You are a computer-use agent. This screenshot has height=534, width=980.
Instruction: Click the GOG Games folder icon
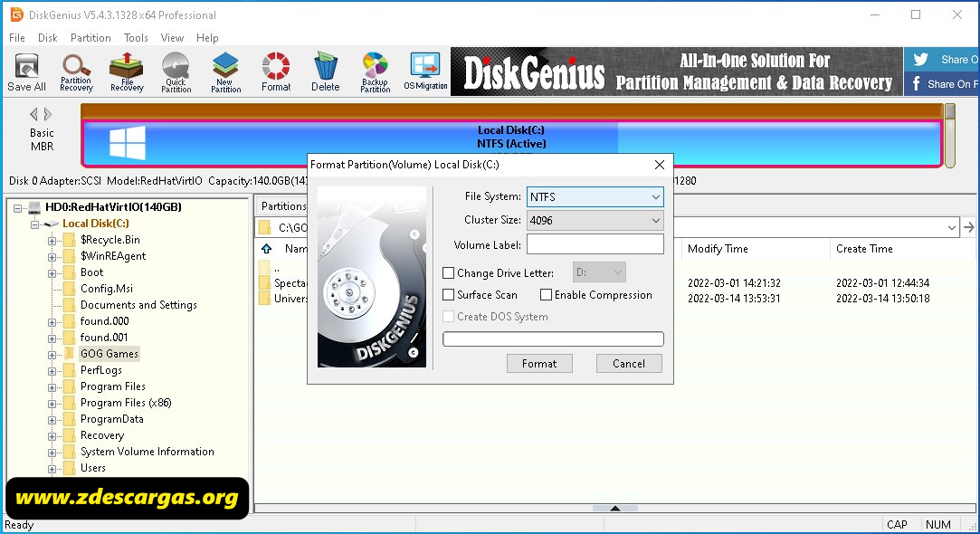pos(70,353)
